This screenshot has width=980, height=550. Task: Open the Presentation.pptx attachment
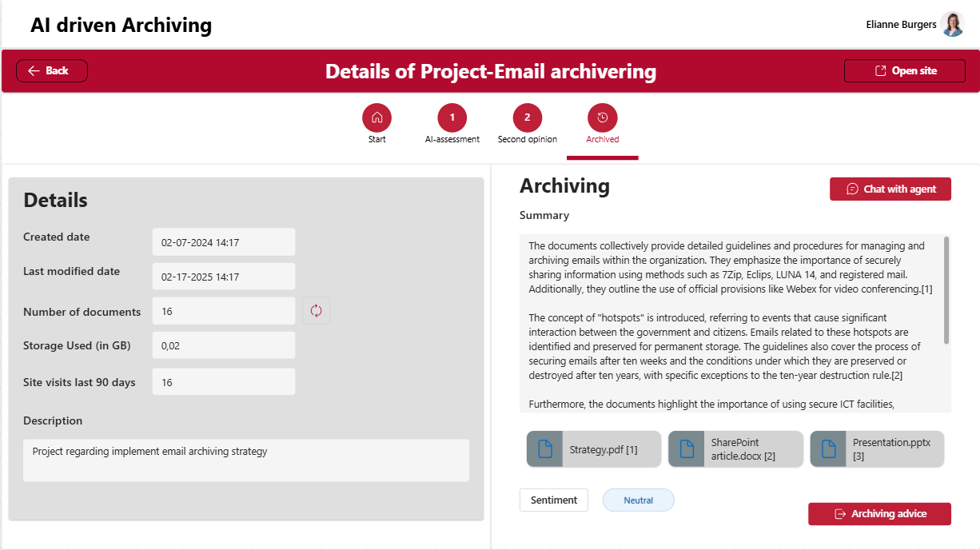877,449
